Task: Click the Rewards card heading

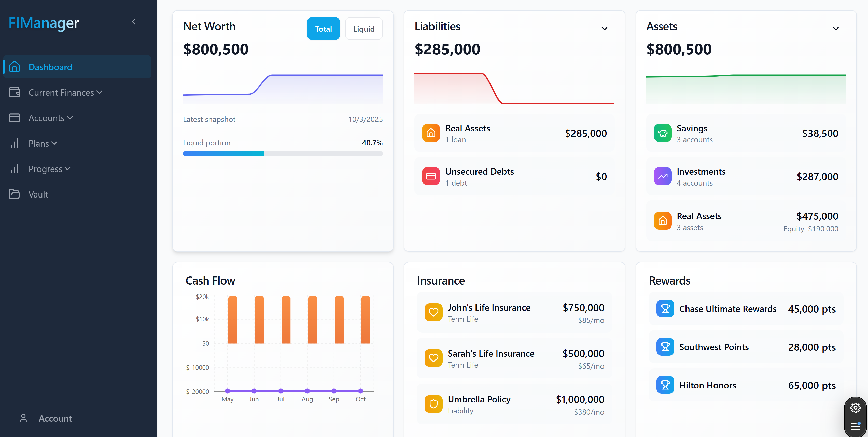Action: [669, 280]
